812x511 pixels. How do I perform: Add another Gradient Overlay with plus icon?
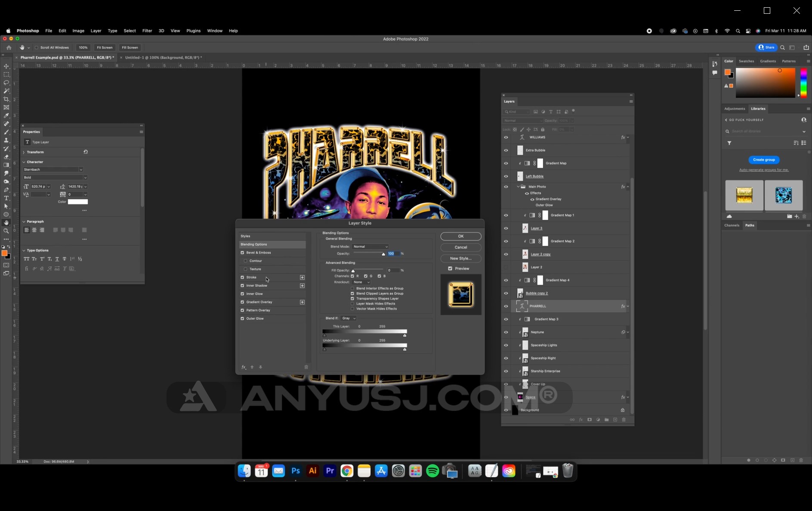303,302
